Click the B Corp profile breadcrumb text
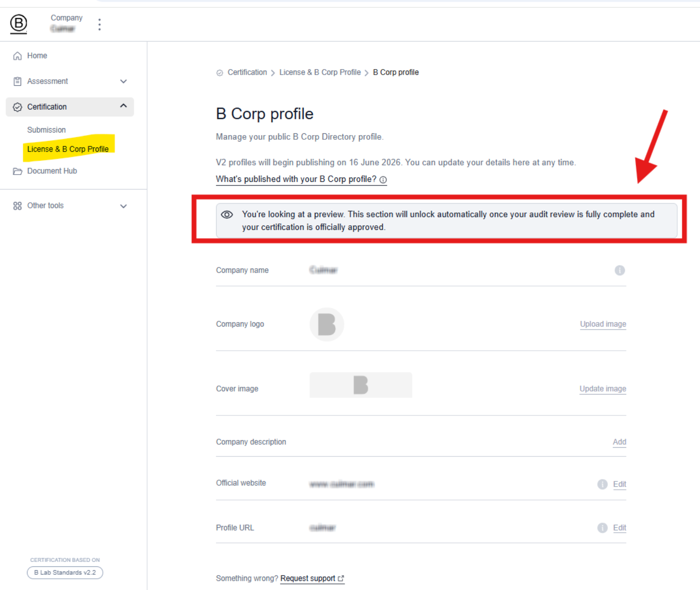 pyautogui.click(x=396, y=72)
